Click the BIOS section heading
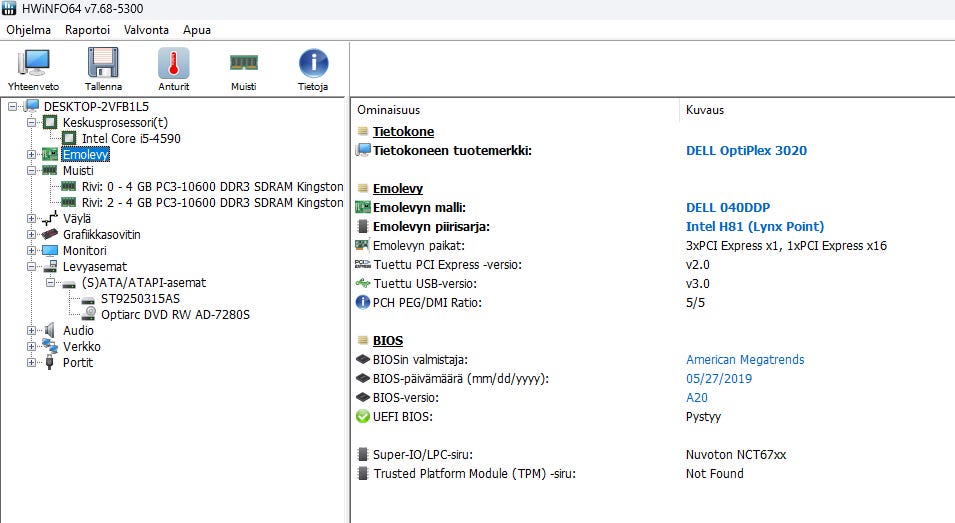Screen dimensions: 955x523 388,340
